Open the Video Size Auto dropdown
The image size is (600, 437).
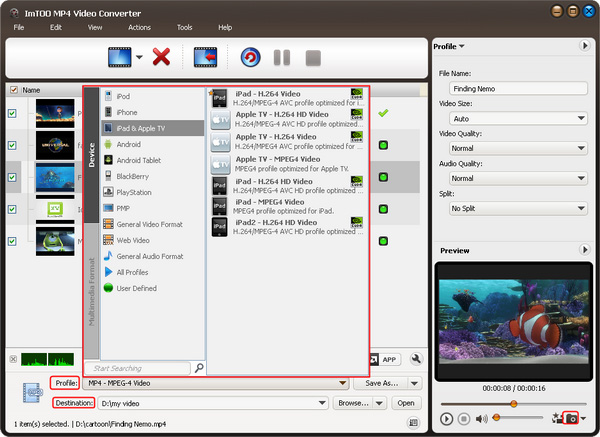(518, 119)
